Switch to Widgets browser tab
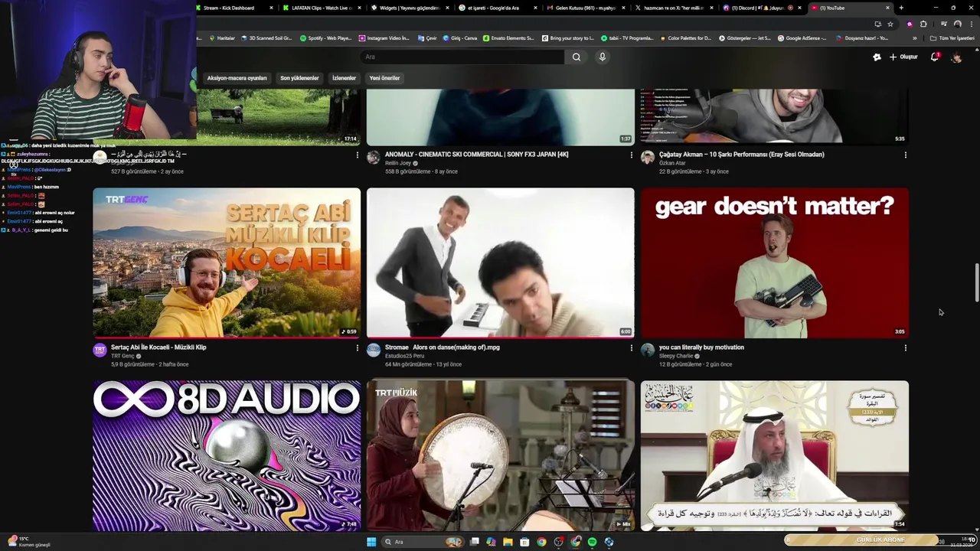980x551 pixels. point(410,8)
